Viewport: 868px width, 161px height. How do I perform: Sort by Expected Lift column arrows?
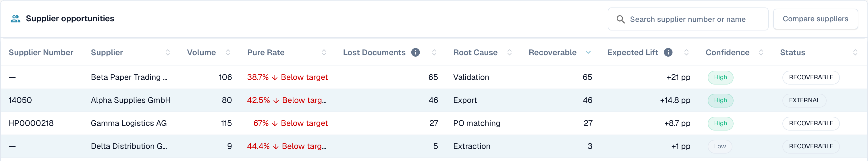coord(686,52)
